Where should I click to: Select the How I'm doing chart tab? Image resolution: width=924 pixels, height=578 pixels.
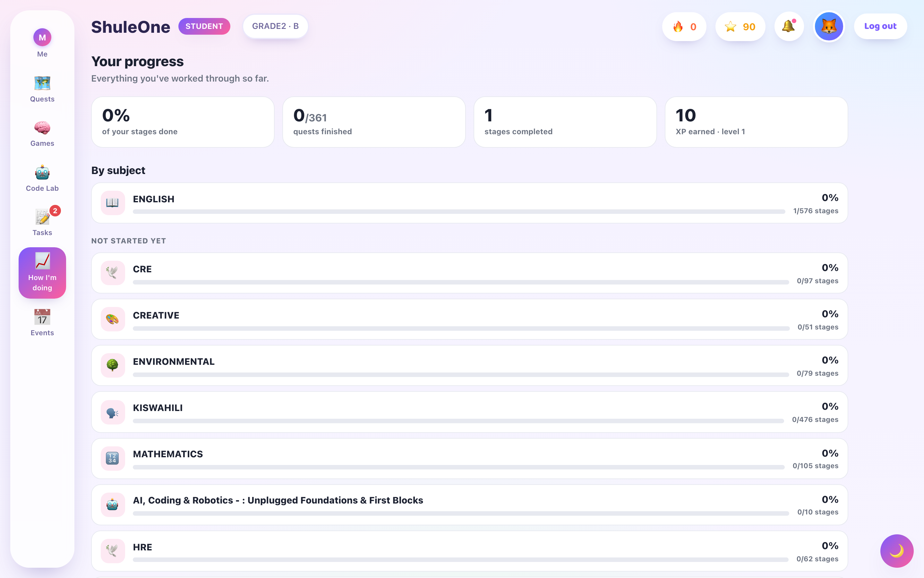[42, 273]
